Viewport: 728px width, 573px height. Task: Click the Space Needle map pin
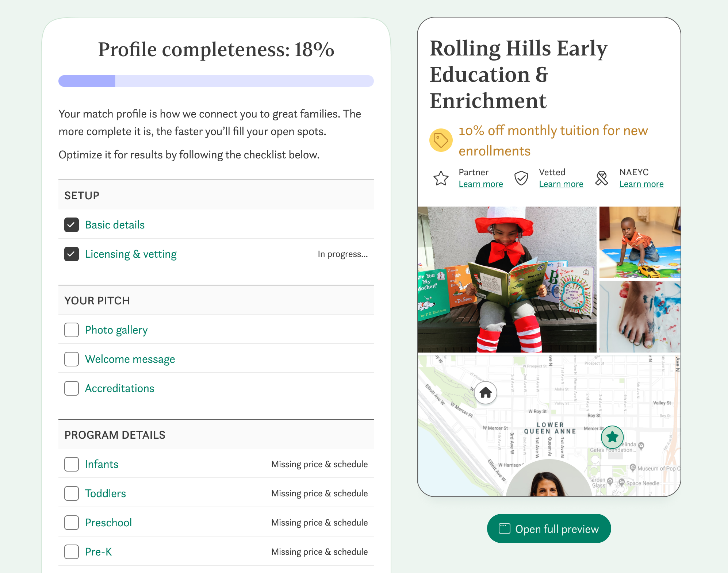point(621,482)
